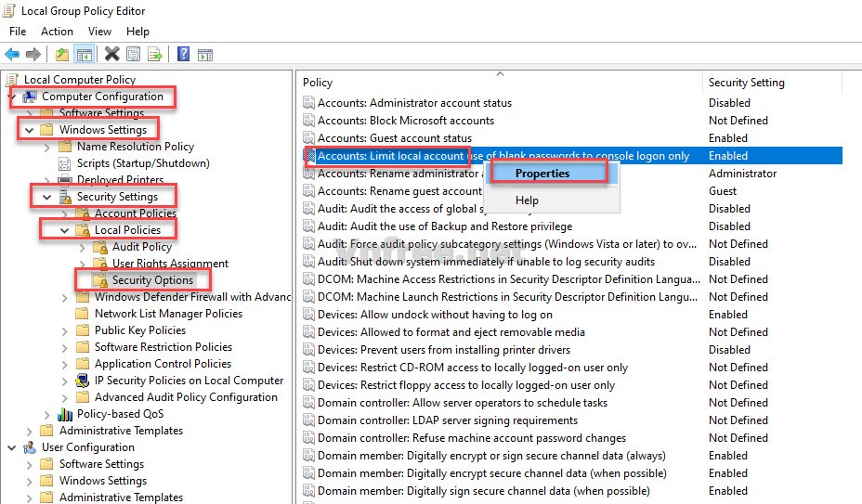Click the Computer Configuration computer icon
Screen dimensions: 862x504
tap(30, 97)
